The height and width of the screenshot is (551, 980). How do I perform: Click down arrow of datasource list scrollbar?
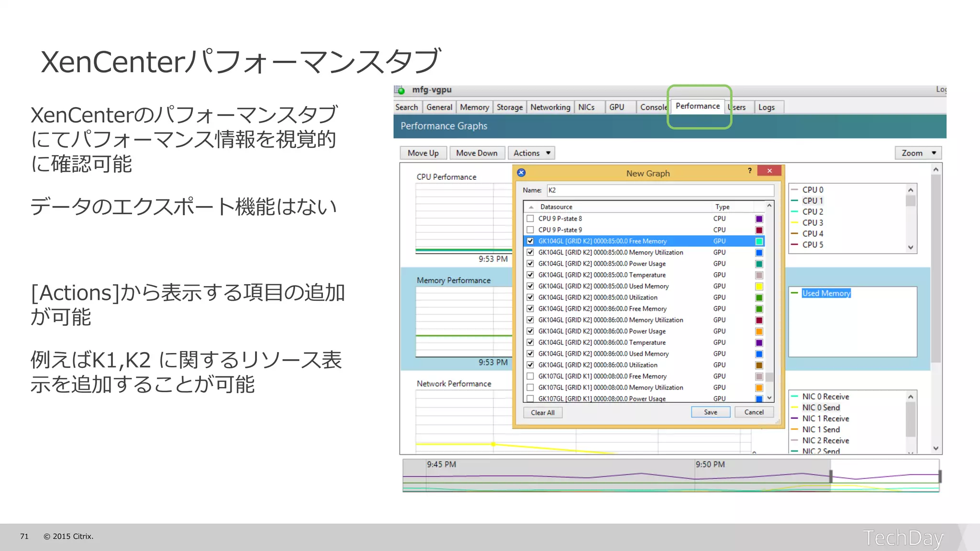point(769,398)
